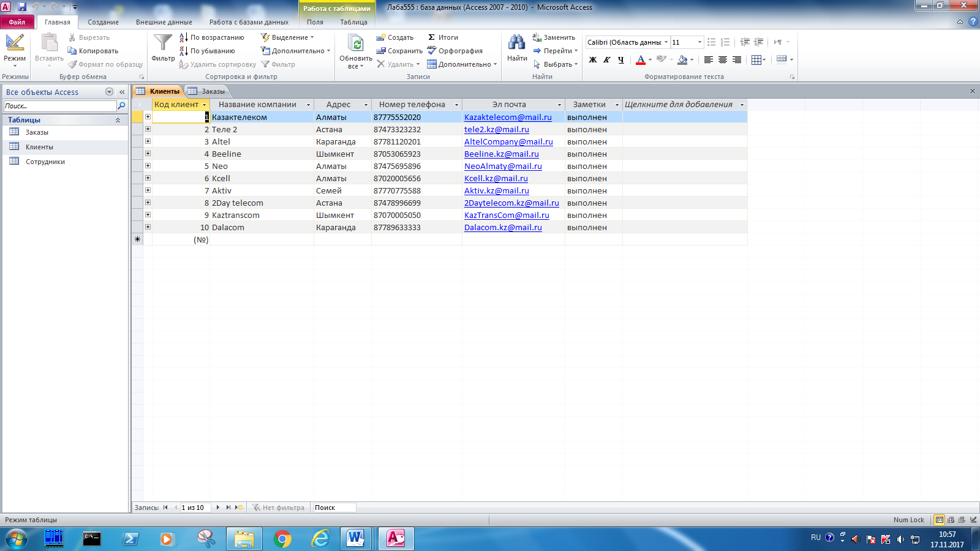
Task: Click the record navigator Поиск box
Action: [334, 508]
